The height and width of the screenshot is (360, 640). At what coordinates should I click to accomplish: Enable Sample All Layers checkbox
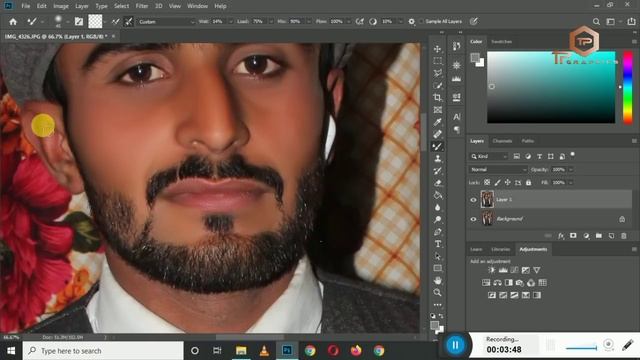422,21
